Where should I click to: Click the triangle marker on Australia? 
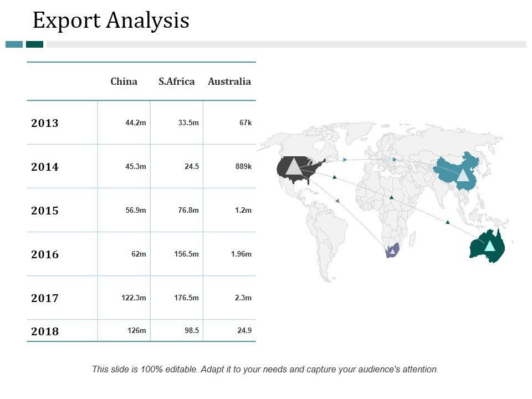[490, 245]
